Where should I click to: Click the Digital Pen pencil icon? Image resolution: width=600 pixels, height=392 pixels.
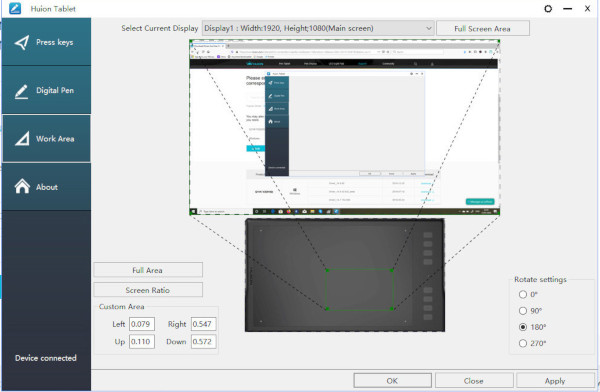21,91
